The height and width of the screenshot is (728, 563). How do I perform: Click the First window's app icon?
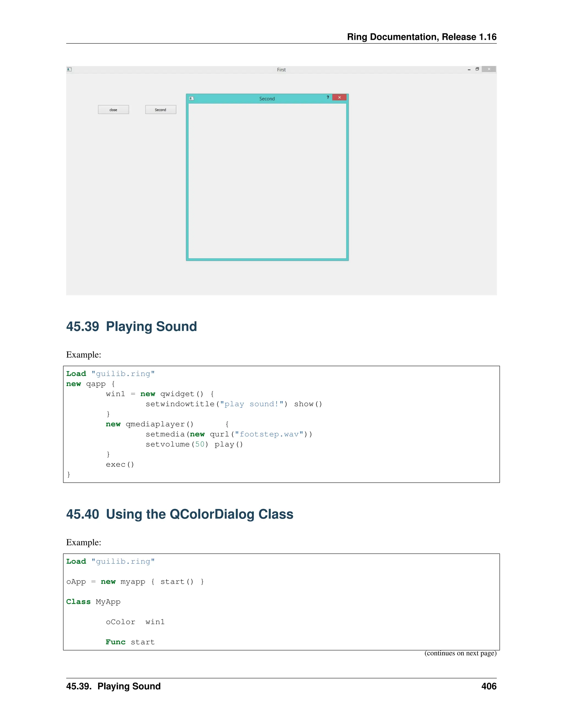tap(69, 69)
